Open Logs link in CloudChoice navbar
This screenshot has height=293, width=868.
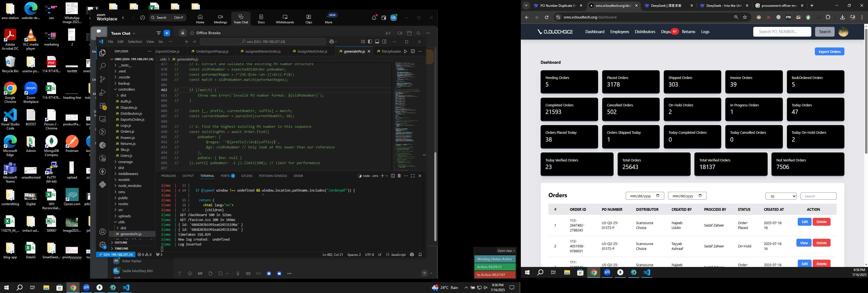(x=705, y=32)
